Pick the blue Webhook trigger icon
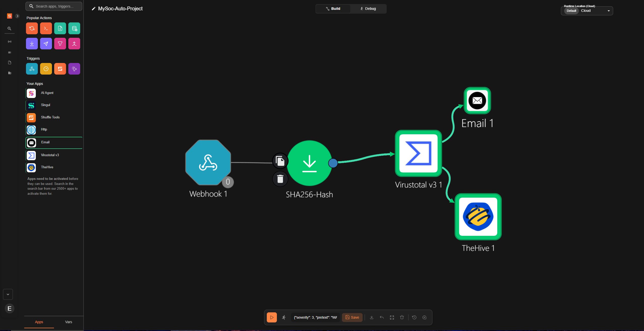The width and height of the screenshot is (644, 331). pos(32,69)
